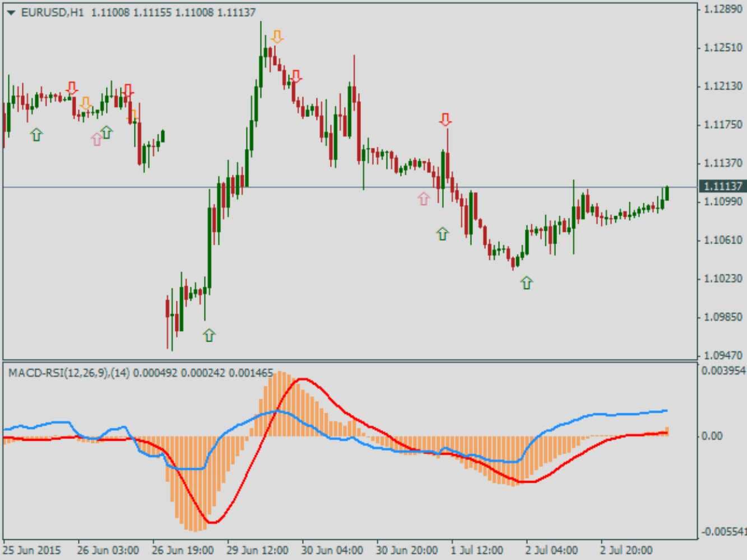Select the green up arrow directly below the 1 Jul spike
Viewport: 747px width, 560px height.
(443, 234)
